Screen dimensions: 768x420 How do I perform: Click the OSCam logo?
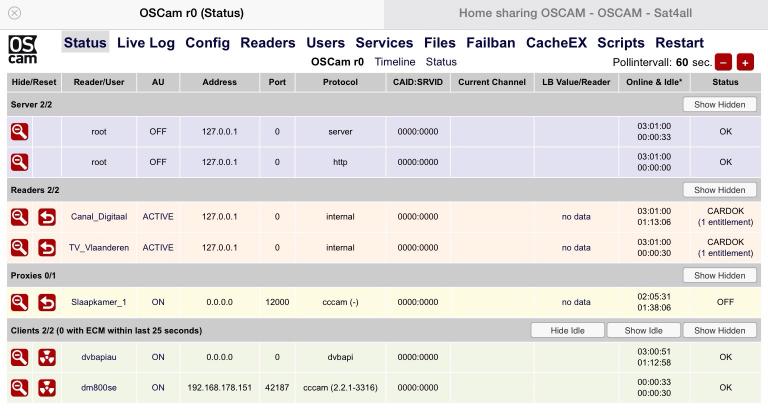23,51
